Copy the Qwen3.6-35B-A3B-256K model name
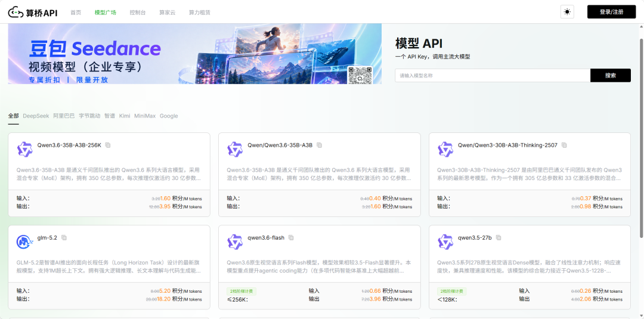The height and width of the screenshot is (319, 644). (x=108, y=145)
